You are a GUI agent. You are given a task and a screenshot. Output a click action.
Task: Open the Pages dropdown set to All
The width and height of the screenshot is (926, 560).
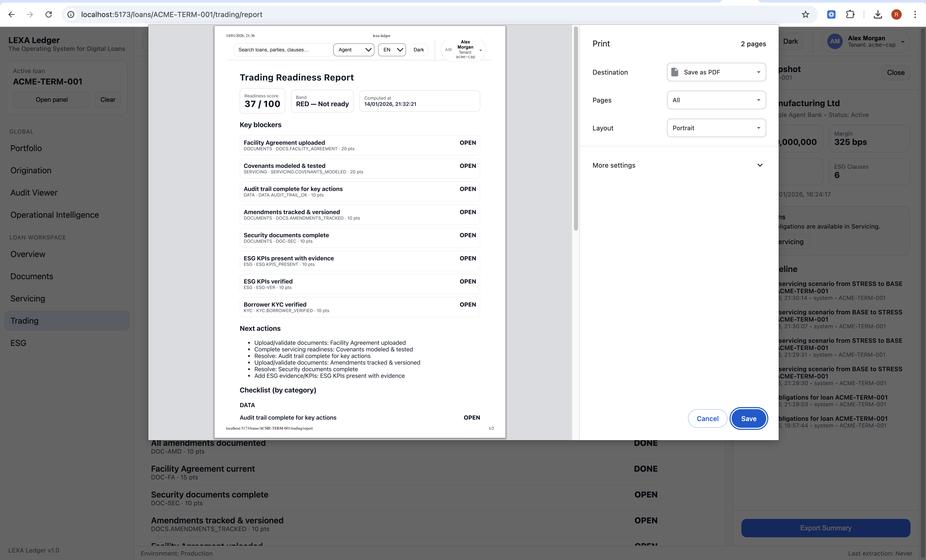716,100
